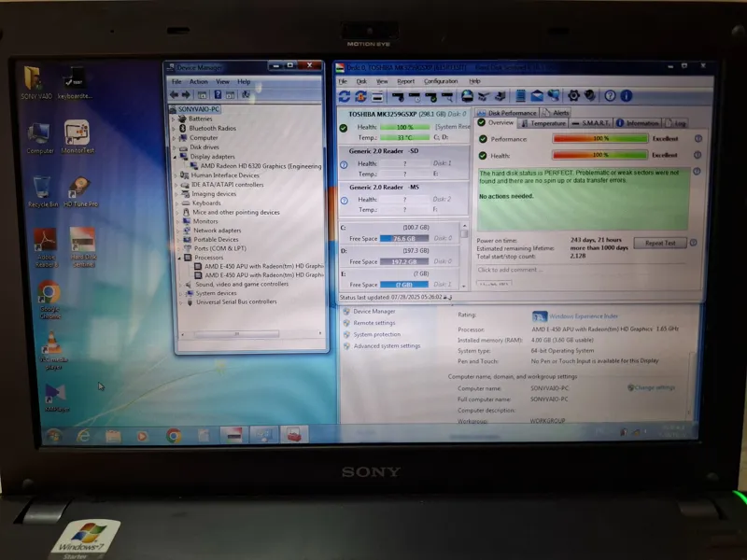Open Disk Performance tab
The image size is (747, 560).
[x=506, y=113]
